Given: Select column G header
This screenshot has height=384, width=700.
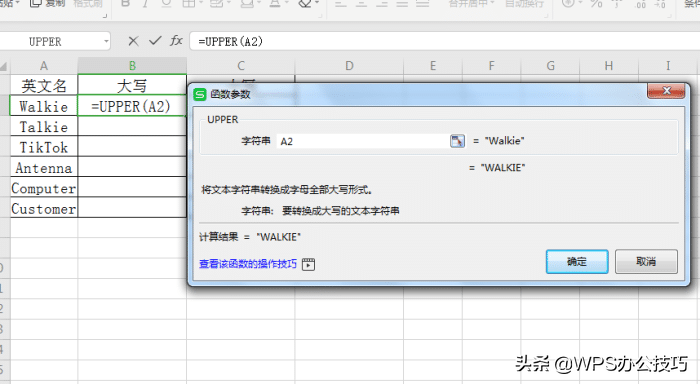Looking at the screenshot, I should pyautogui.click(x=550, y=66).
